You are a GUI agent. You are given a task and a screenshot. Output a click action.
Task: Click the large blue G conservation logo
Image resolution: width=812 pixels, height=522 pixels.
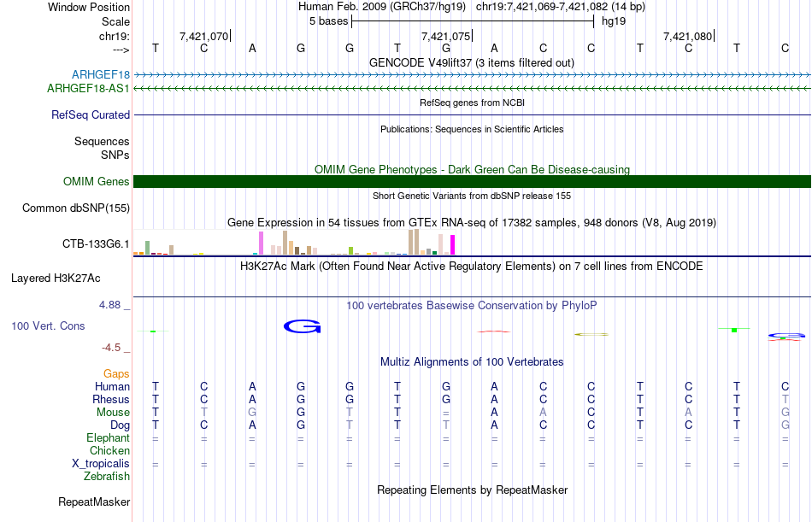point(303,326)
